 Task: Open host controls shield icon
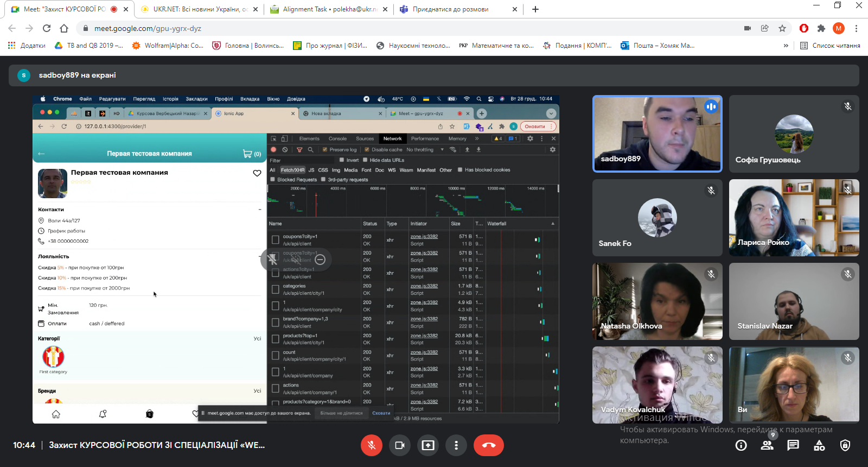pos(845,445)
